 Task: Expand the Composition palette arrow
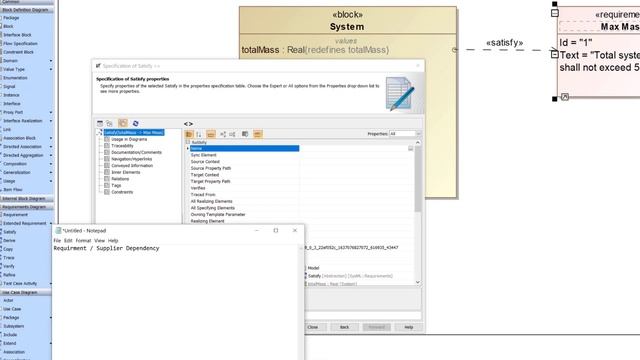pyautogui.click(x=51, y=164)
